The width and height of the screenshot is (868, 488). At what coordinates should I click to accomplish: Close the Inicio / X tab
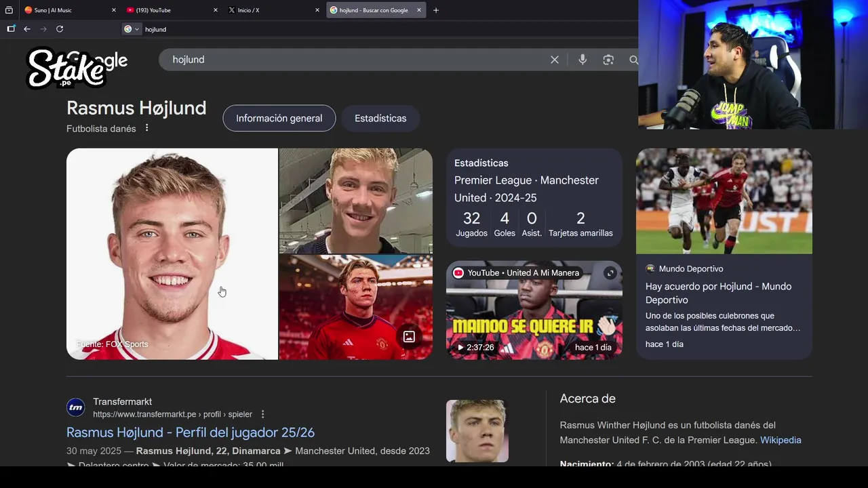[x=317, y=10]
